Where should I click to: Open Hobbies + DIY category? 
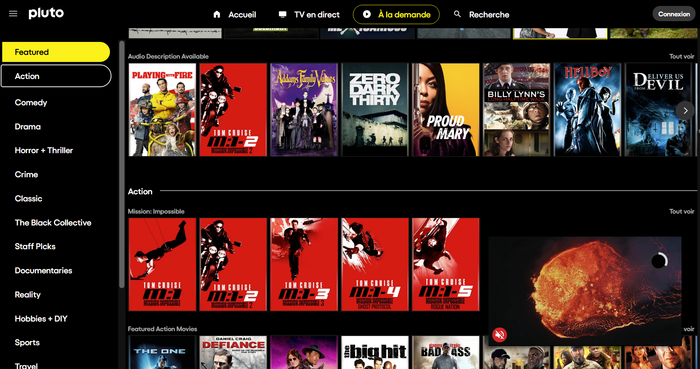click(41, 319)
